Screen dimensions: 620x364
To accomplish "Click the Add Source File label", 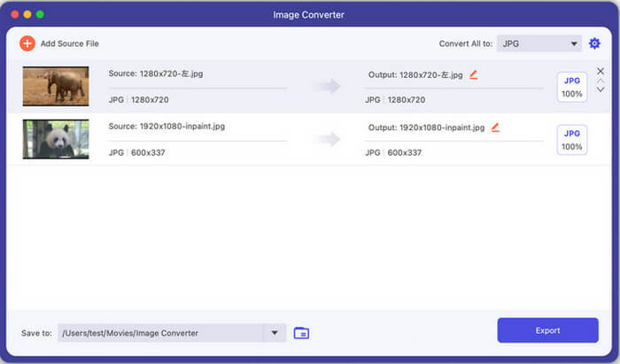I will coord(70,43).
